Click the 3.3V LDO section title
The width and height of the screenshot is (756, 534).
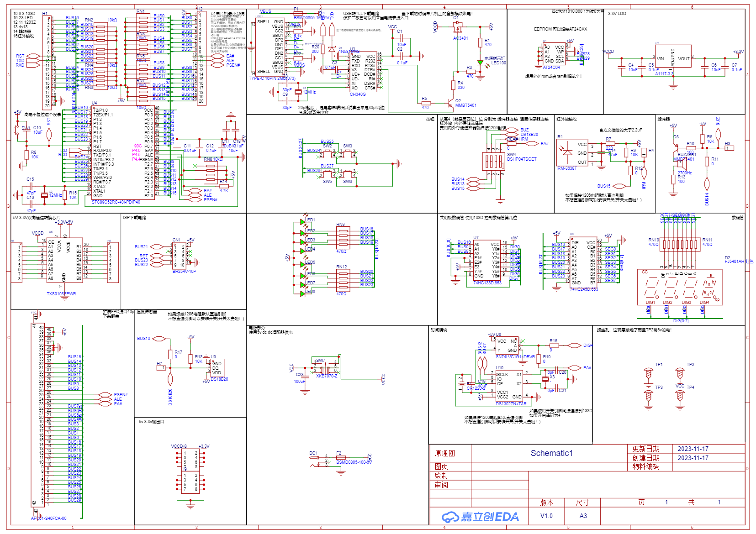click(617, 14)
